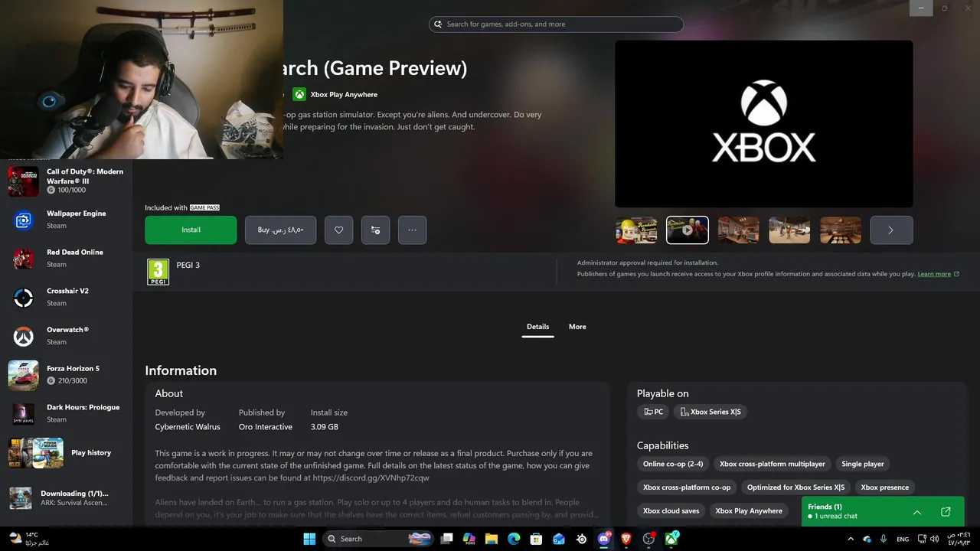Select Dark Hours: Prologue in sidebar
This screenshot has height=551, width=980.
[x=66, y=413]
